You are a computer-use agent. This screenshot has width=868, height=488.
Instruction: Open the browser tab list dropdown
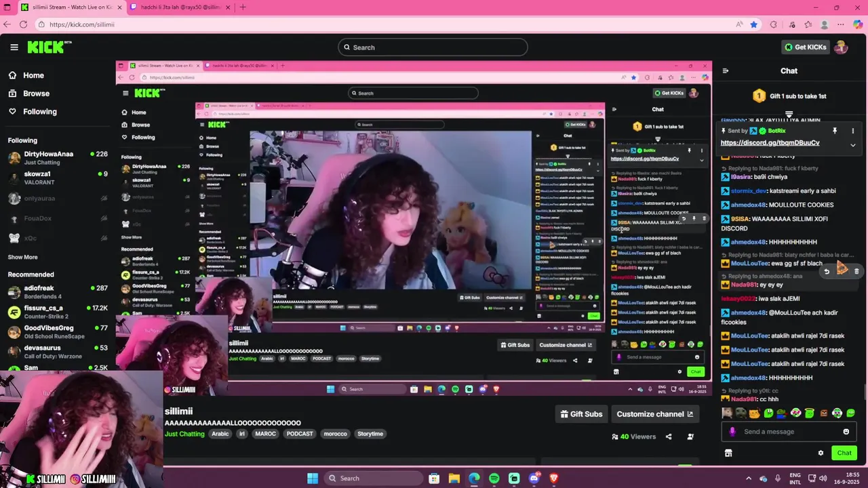point(7,7)
